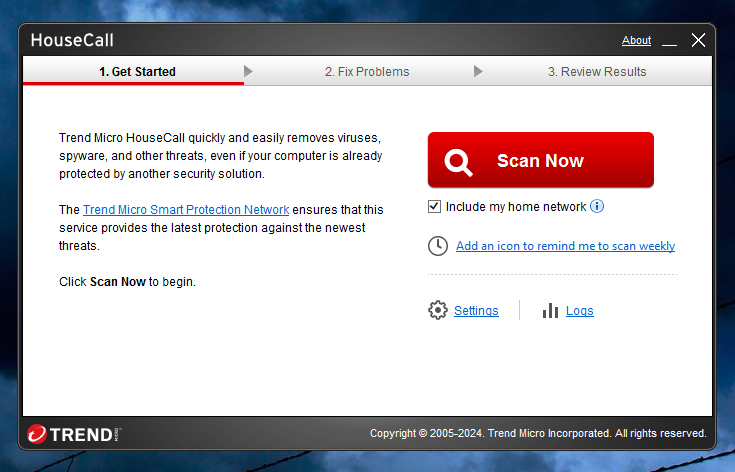Click the HouseCall title text
This screenshot has height=472, width=735.
(x=72, y=40)
